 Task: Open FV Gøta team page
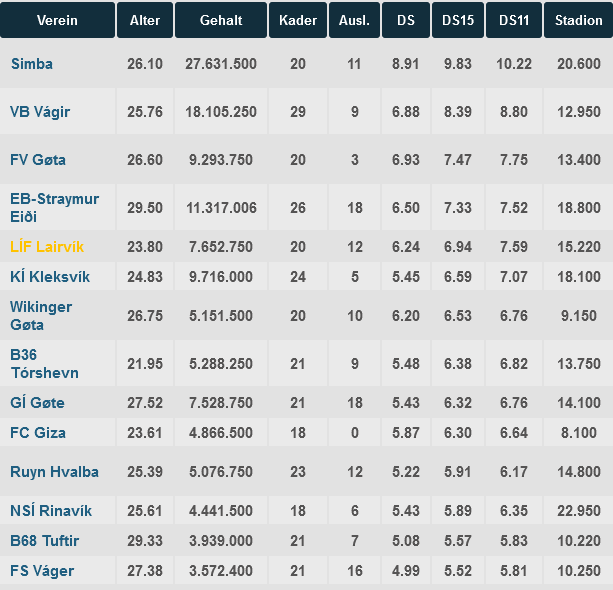pyautogui.click(x=38, y=160)
